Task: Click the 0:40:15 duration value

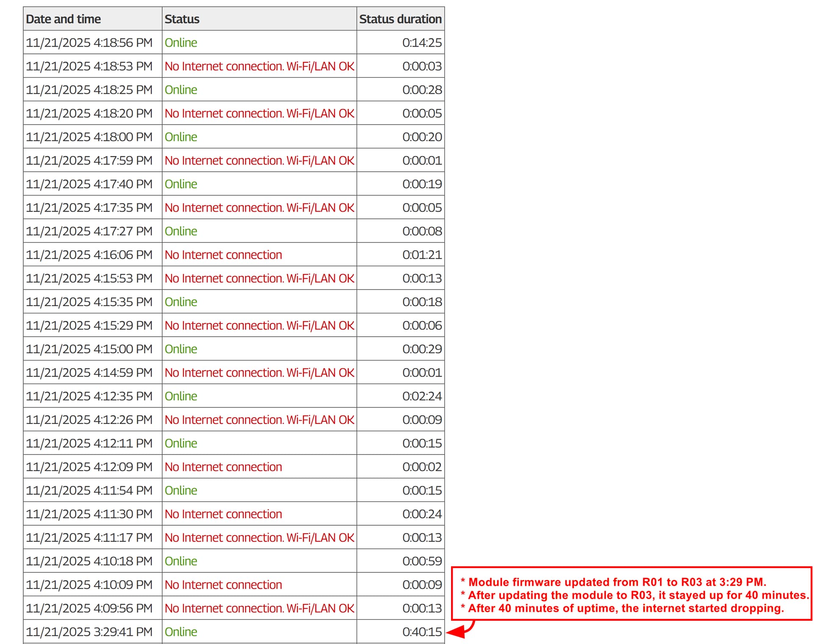Action: tap(421, 632)
